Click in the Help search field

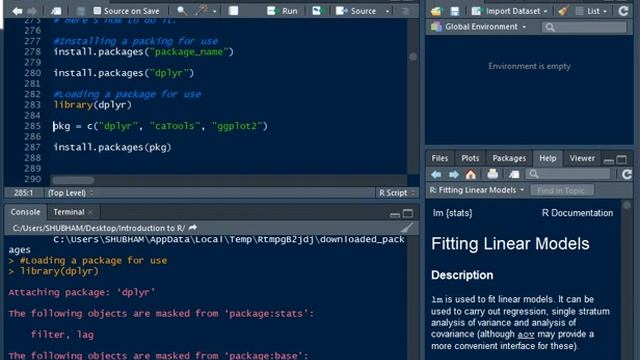[x=568, y=174]
